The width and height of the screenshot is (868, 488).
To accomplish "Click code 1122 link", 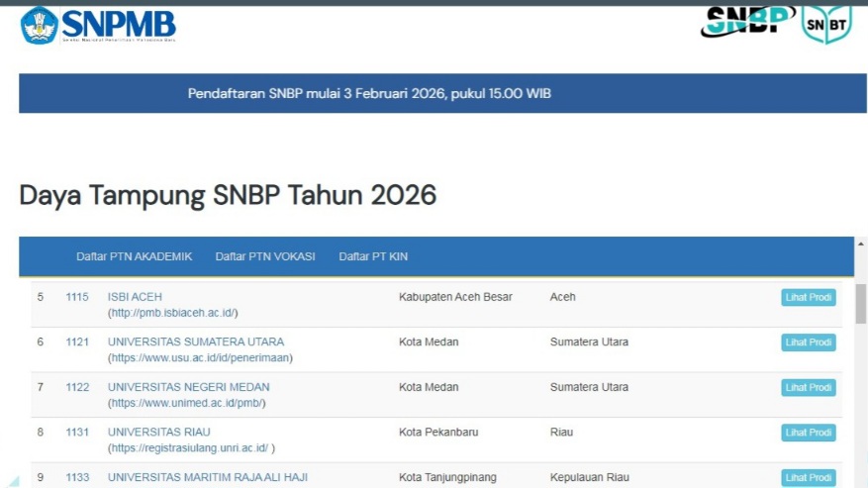I will (77, 387).
